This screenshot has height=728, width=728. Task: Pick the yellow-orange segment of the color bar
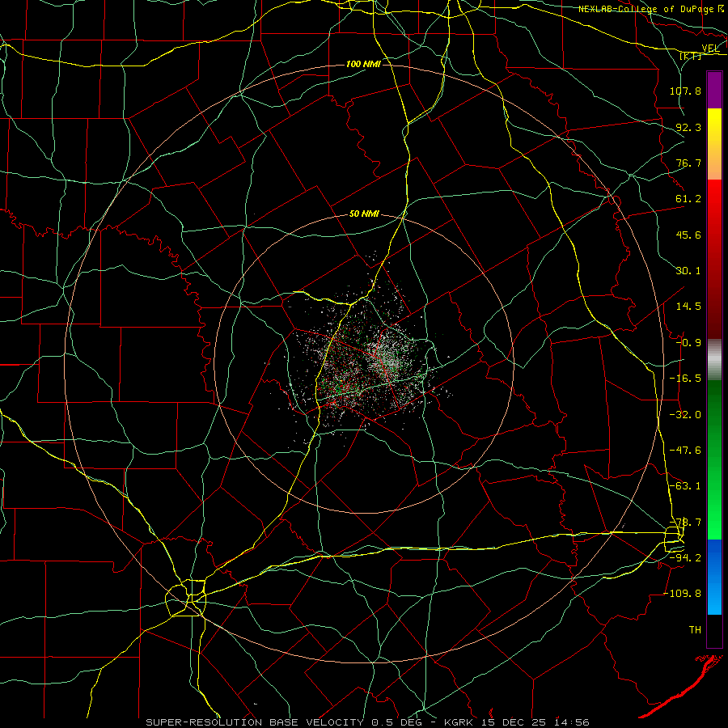tap(714, 144)
